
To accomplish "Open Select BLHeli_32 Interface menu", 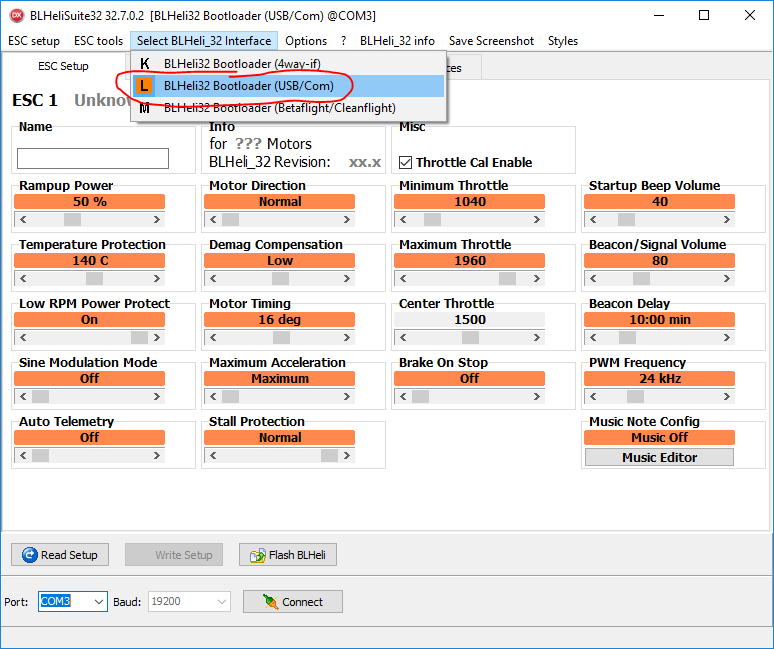I will [204, 41].
